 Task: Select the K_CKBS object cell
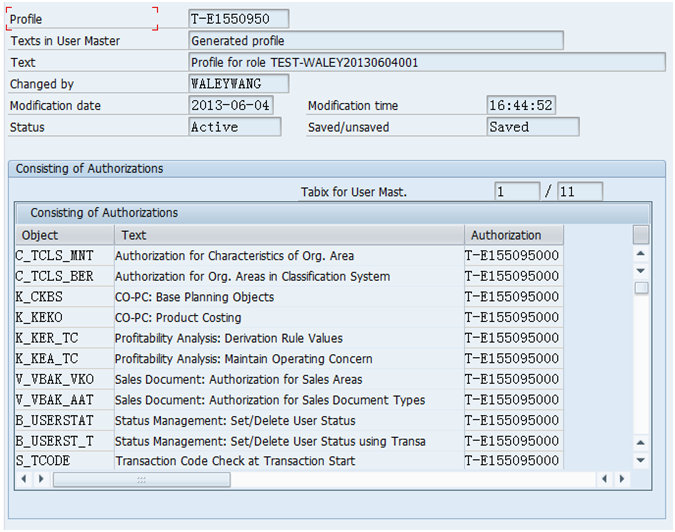64,297
